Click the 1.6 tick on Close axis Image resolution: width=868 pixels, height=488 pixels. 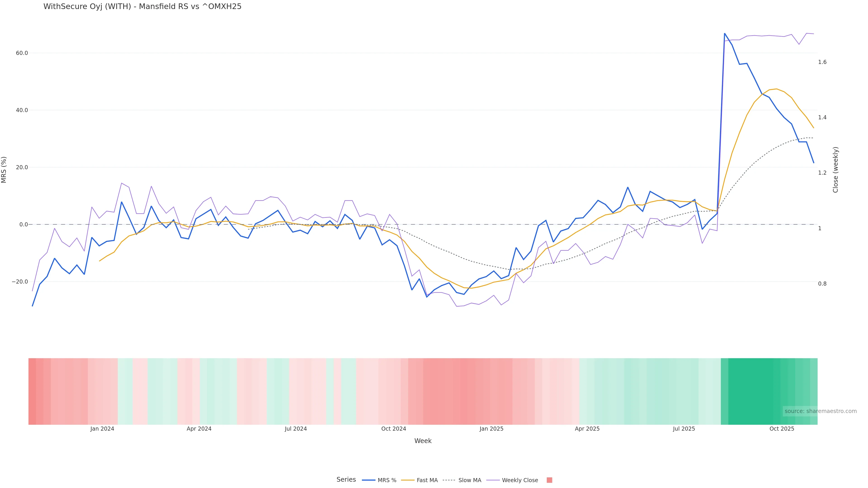coord(822,62)
